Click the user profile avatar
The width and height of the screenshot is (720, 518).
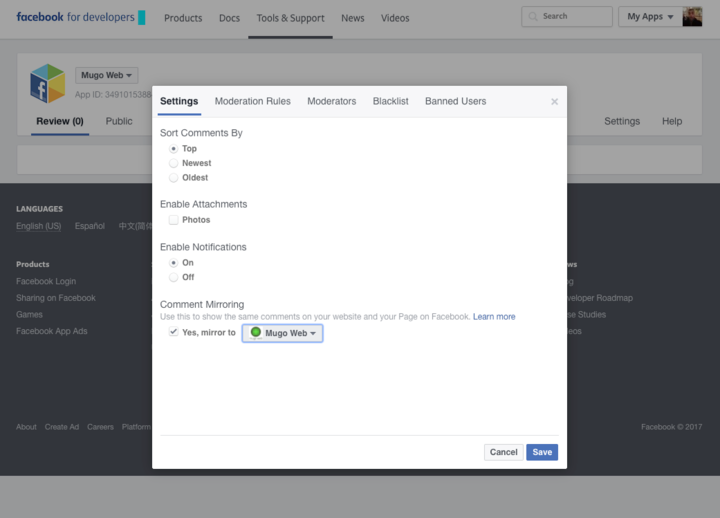[692, 17]
